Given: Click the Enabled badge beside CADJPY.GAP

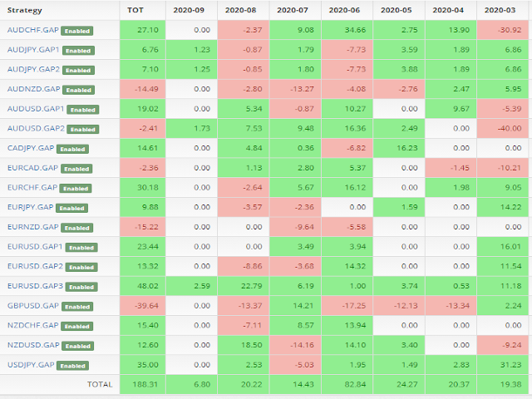Looking at the screenshot, I should 72,149.
